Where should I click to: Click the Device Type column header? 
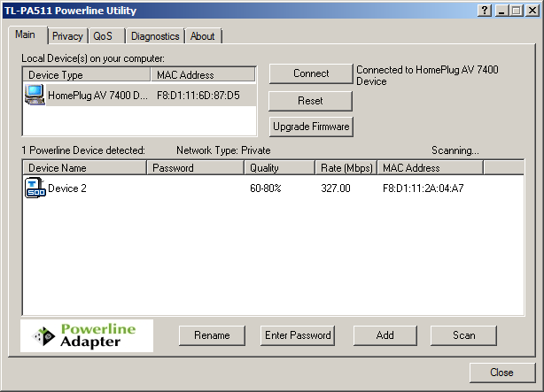[x=87, y=75]
